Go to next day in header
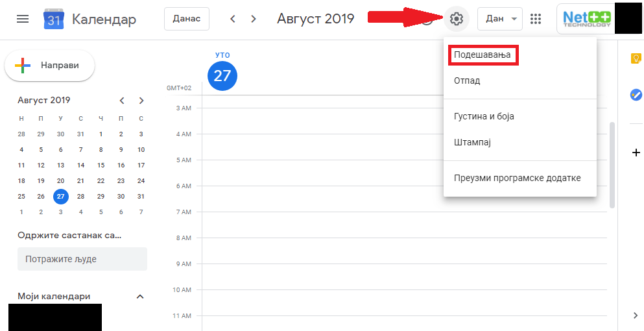 pos(254,19)
